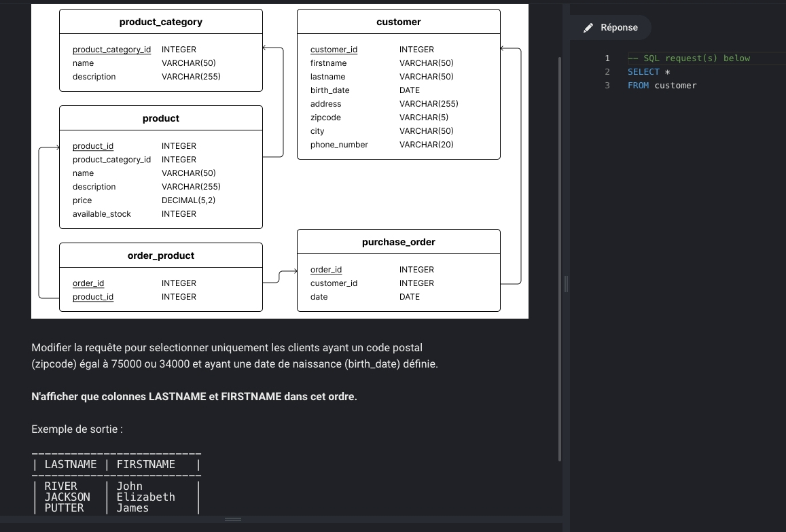This screenshot has width=786, height=532.
Task: Click order_id in the order_product table
Action: [x=88, y=283]
